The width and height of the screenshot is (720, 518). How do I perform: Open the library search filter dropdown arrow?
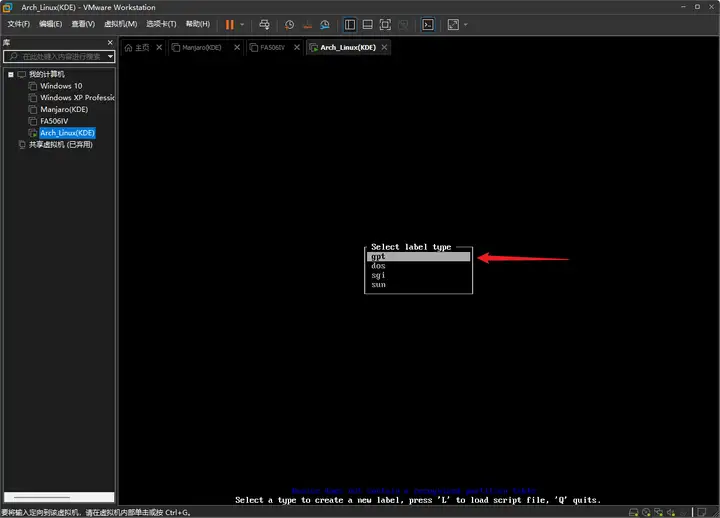coord(110,57)
